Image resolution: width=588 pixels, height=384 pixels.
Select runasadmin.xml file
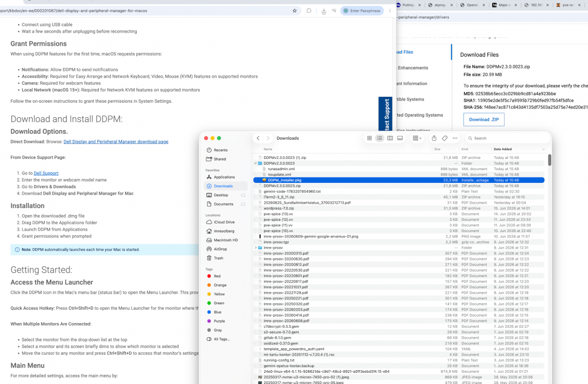click(399, 169)
